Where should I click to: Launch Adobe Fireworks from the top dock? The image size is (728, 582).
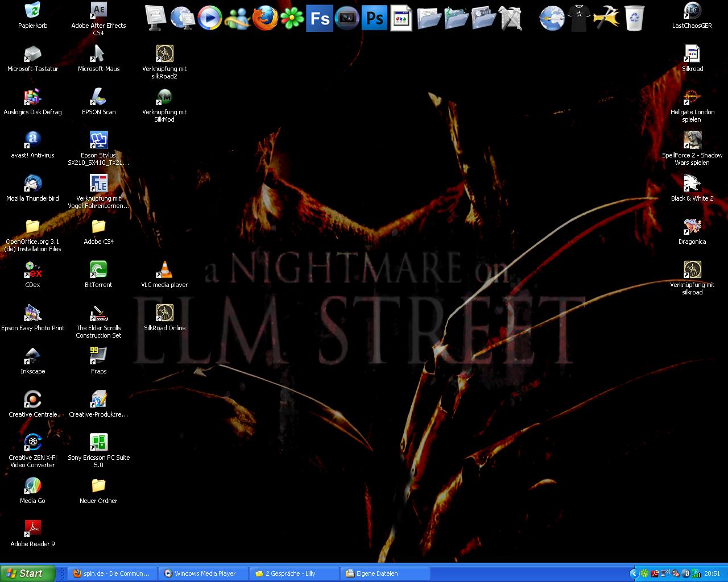coord(320,18)
